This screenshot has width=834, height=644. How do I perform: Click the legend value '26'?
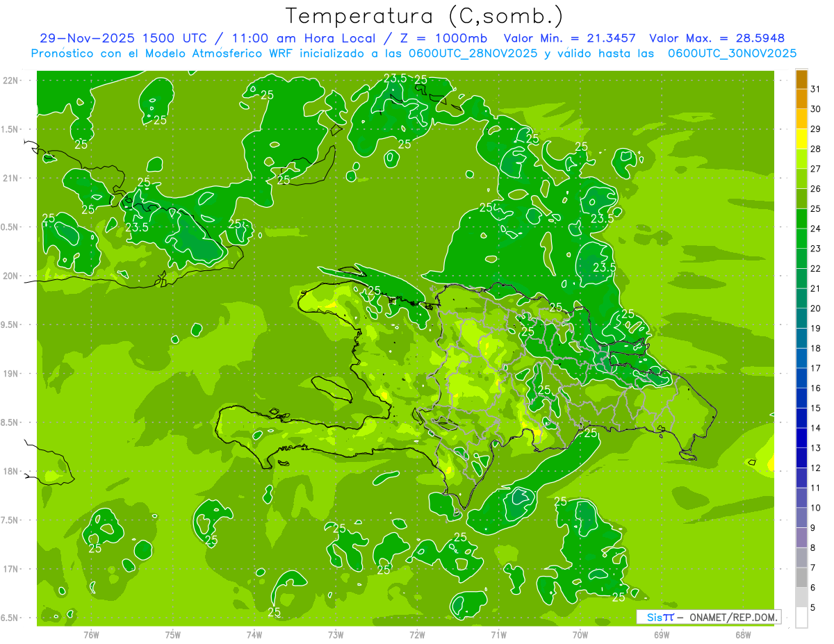click(x=816, y=188)
